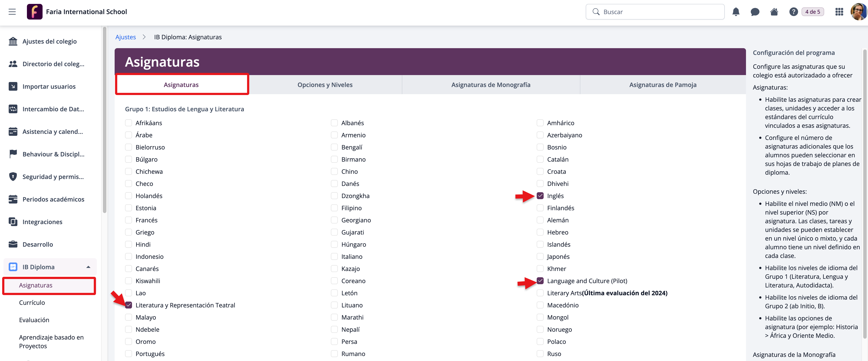The width and height of the screenshot is (868, 361).
Task: Click the home icon in header
Action: point(774,12)
